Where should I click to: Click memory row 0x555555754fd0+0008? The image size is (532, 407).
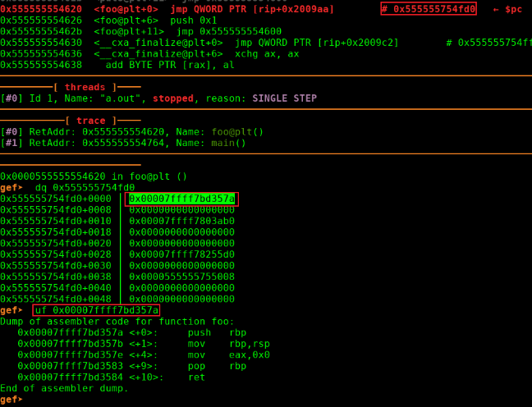pos(117,210)
